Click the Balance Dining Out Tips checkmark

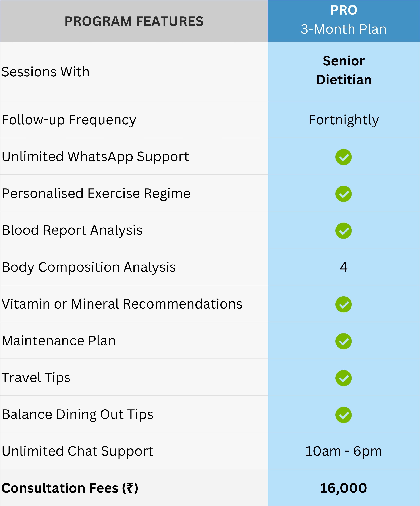(x=343, y=415)
